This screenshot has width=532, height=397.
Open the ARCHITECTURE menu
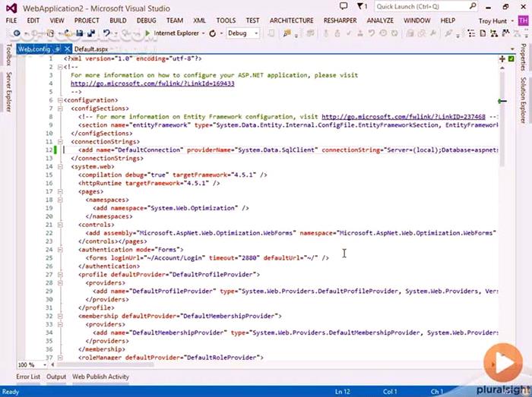click(x=291, y=20)
